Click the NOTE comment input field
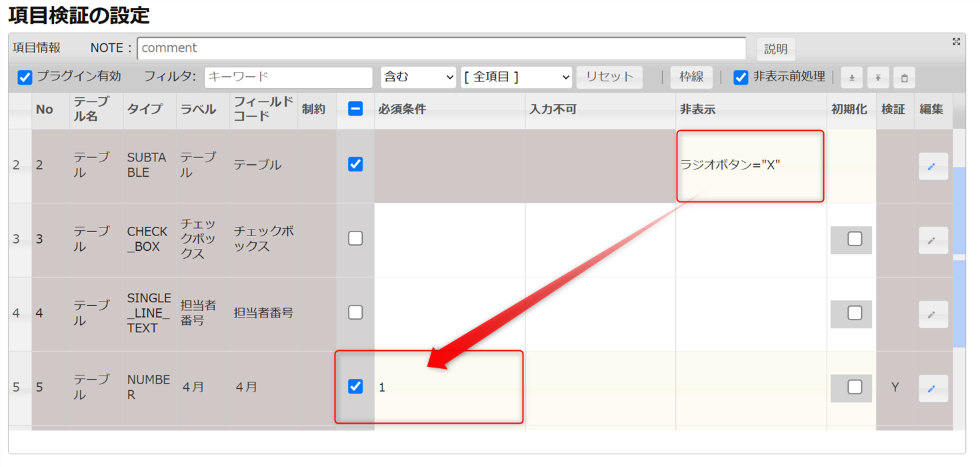Image resolution: width=980 pixels, height=467 pixels. (x=441, y=48)
